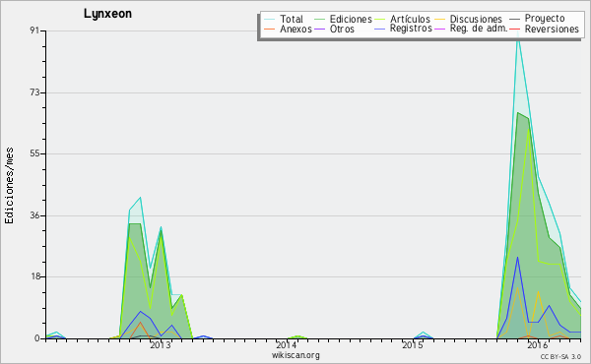Screen dimensions: 591x364
Task: Click the 'Ediciones/mes' axis title
Action: click(x=10, y=186)
